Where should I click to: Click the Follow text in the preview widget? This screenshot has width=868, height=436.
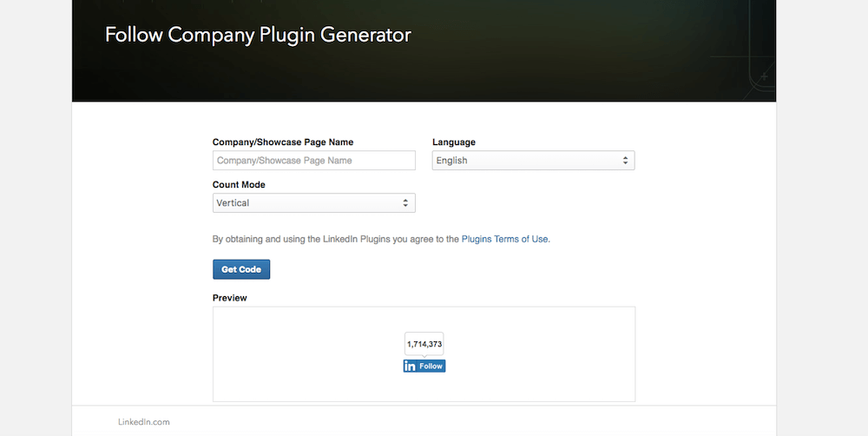point(431,367)
